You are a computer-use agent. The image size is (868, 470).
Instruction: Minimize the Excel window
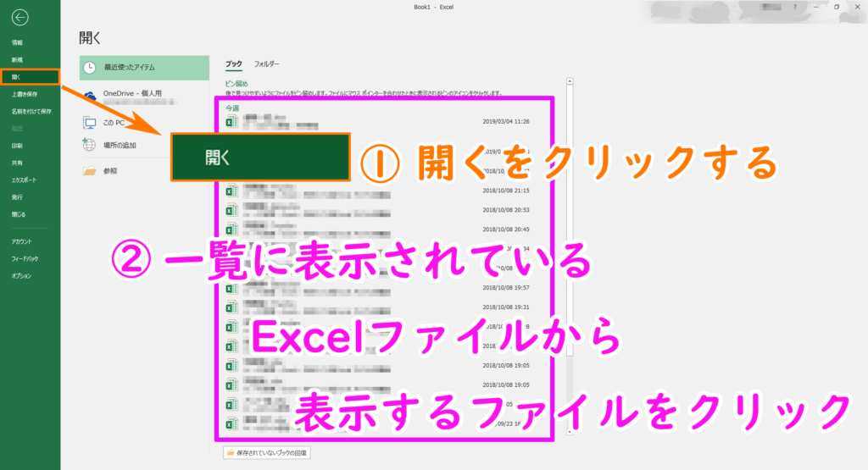tap(816, 7)
